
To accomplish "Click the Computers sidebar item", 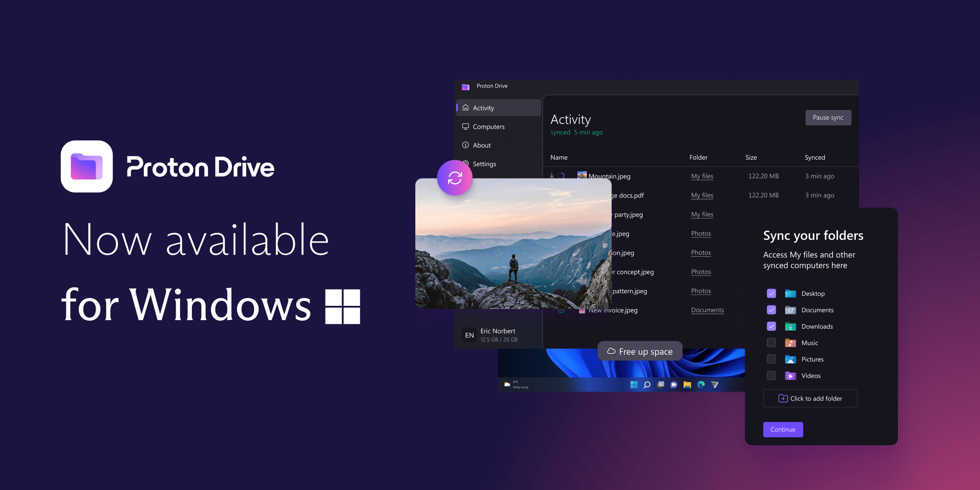I will 490,126.
